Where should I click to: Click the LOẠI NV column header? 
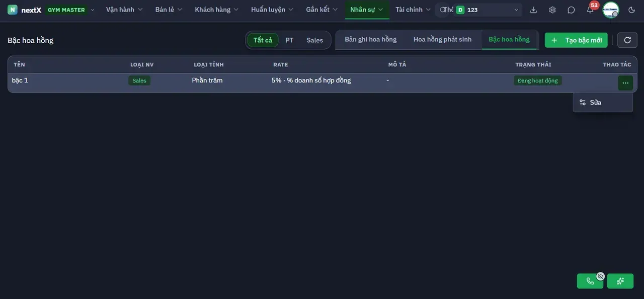pyautogui.click(x=142, y=65)
